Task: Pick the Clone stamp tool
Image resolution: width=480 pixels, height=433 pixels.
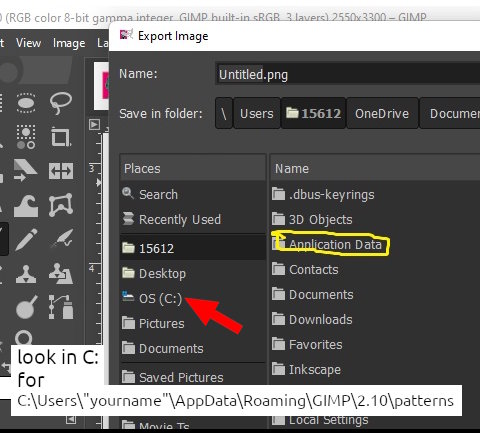Action: tap(26, 274)
